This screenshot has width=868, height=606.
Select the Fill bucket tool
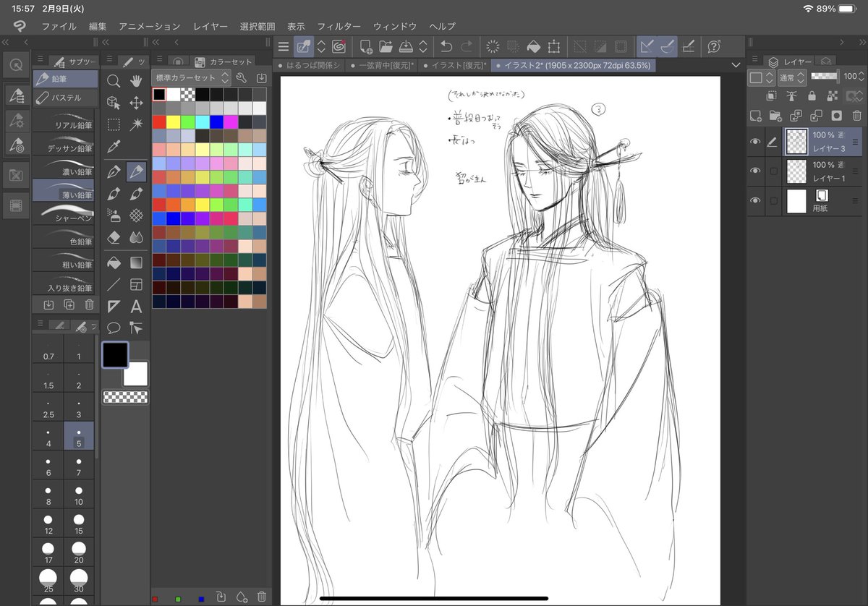114,262
